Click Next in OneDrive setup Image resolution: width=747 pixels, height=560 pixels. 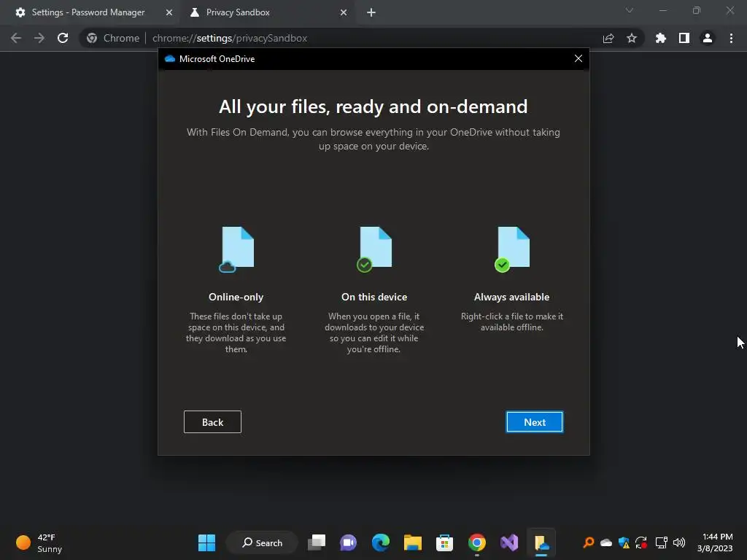535,422
